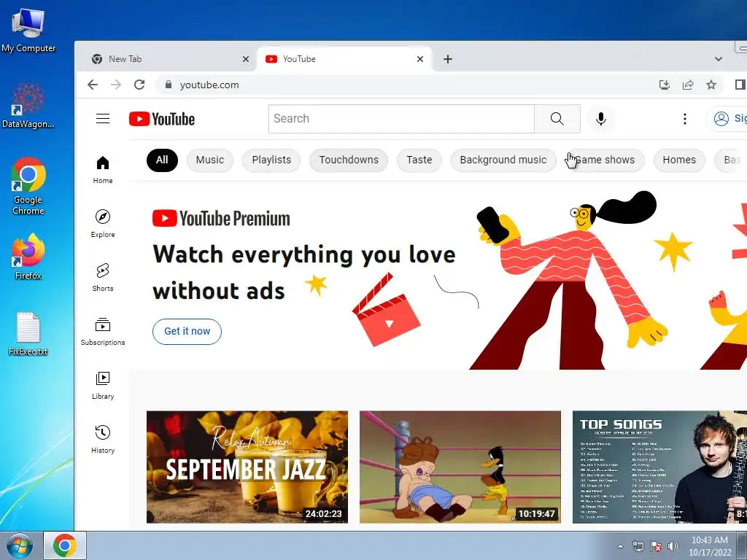Select the DataWagon desktop shortcut
The width and height of the screenshot is (747, 560).
point(28,105)
